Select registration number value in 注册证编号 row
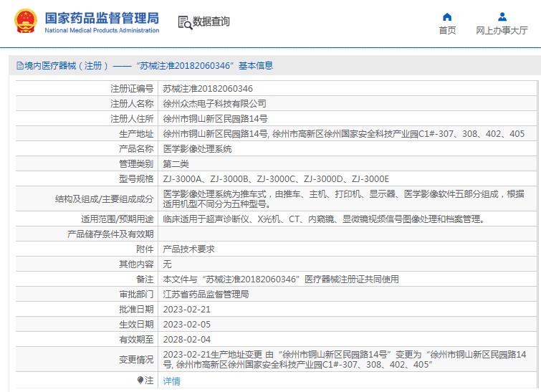This screenshot has width=541, height=392. pyautogui.click(x=208, y=89)
